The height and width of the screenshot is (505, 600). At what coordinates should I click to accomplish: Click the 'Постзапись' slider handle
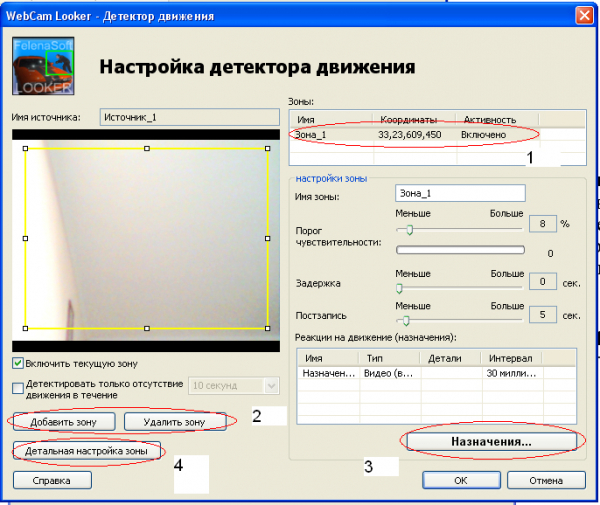(x=406, y=321)
